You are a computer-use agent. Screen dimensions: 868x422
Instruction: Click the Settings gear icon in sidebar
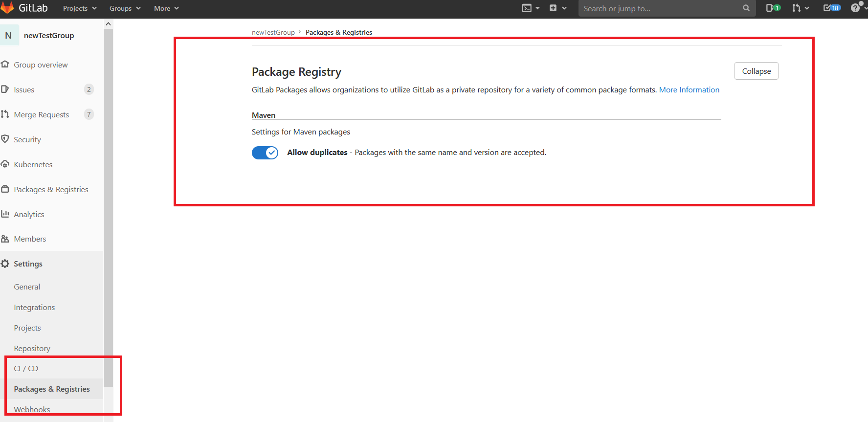click(5, 264)
